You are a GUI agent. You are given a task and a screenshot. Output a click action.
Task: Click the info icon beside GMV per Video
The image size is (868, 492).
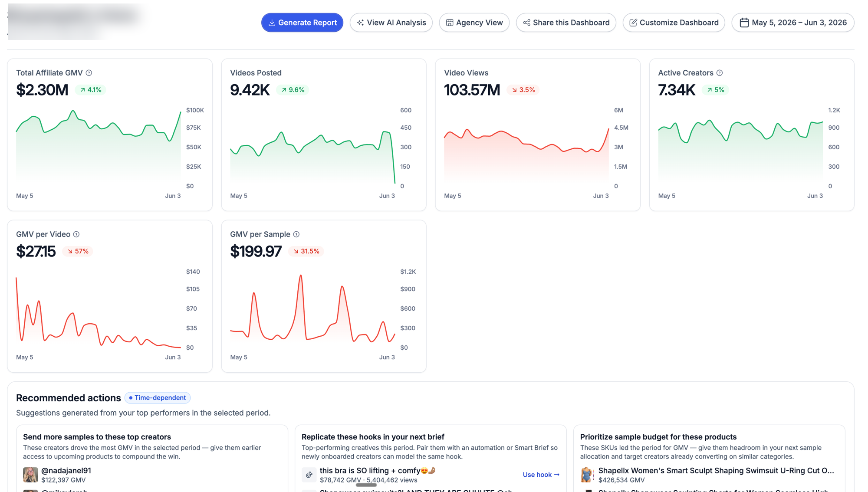click(x=76, y=234)
